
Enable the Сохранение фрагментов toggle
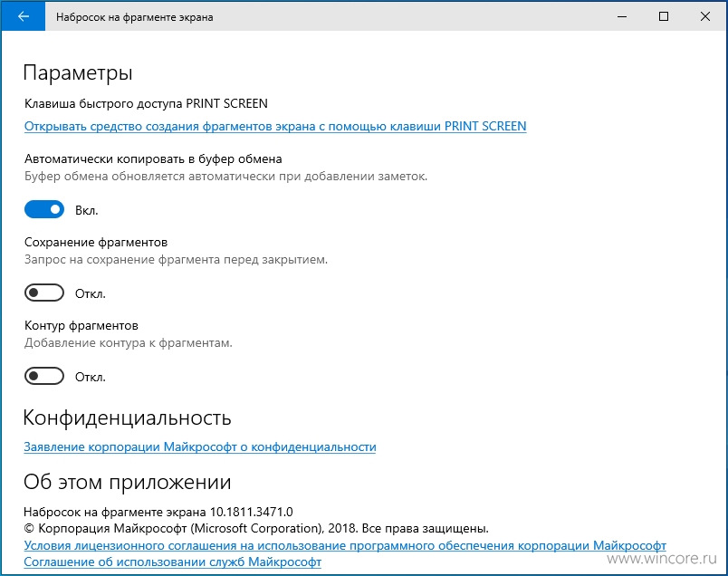click(44, 293)
